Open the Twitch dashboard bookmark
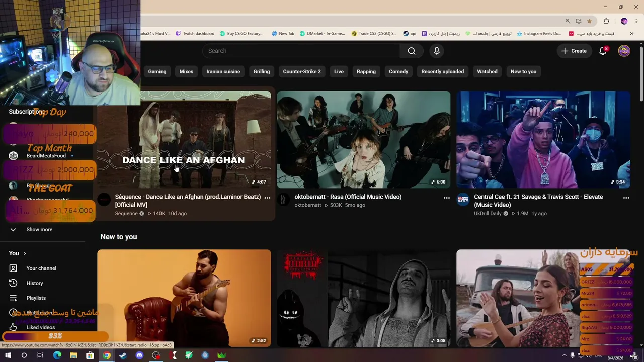This screenshot has width=644, height=362. click(x=195, y=34)
